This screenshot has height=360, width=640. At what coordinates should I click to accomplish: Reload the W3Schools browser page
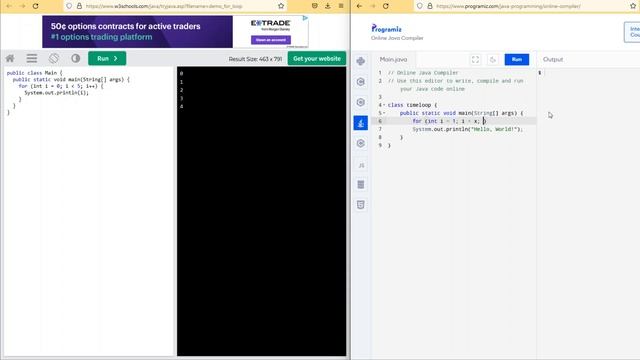36,6
